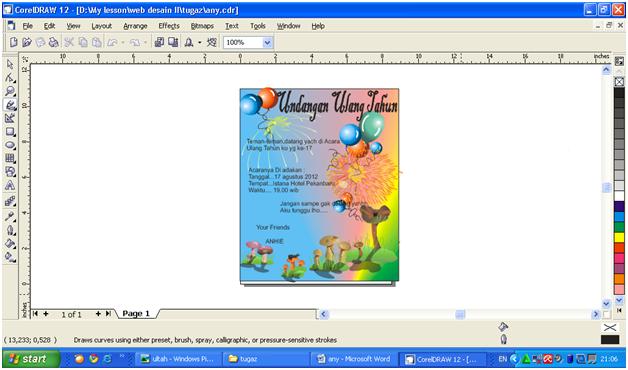Viewport: 628px width, 370px height.
Task: Select the Zoom tool magnifier
Action: click(10, 91)
